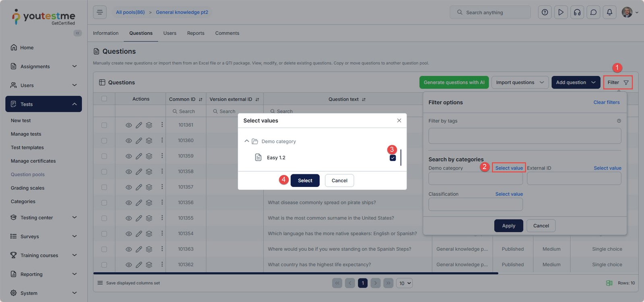Click the table's horizontal scrollbar
This screenshot has height=302, width=644.
pos(296,273)
